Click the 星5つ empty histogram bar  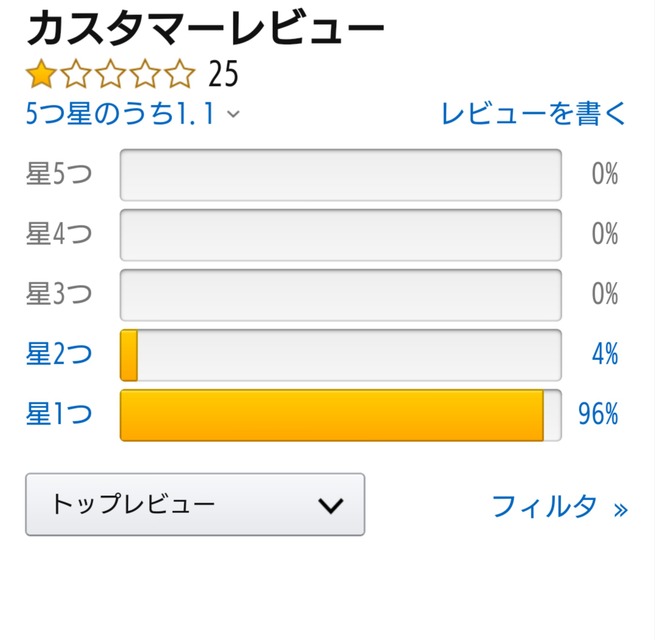coord(340,175)
